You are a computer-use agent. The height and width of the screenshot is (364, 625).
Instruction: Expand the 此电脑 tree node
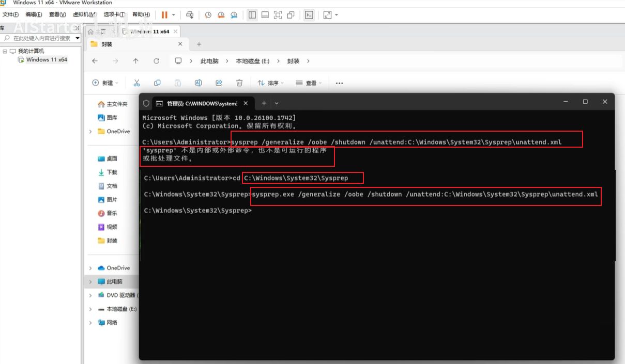tap(90, 282)
